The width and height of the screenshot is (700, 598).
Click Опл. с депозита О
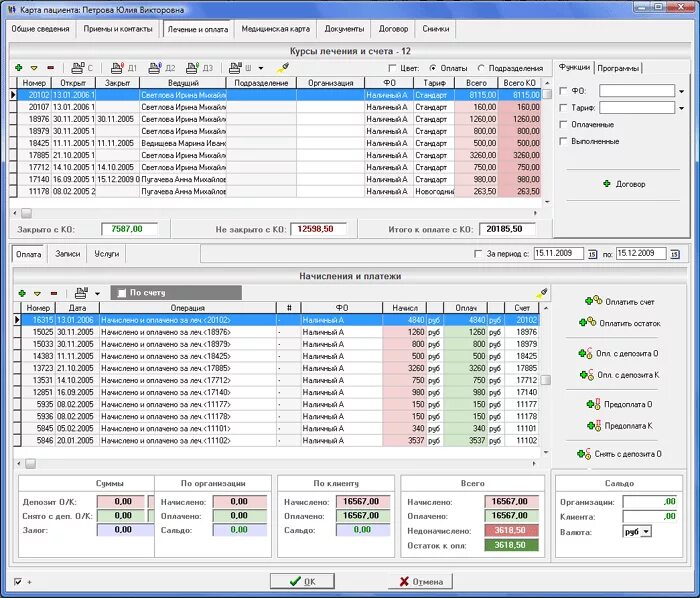pyautogui.click(x=618, y=353)
